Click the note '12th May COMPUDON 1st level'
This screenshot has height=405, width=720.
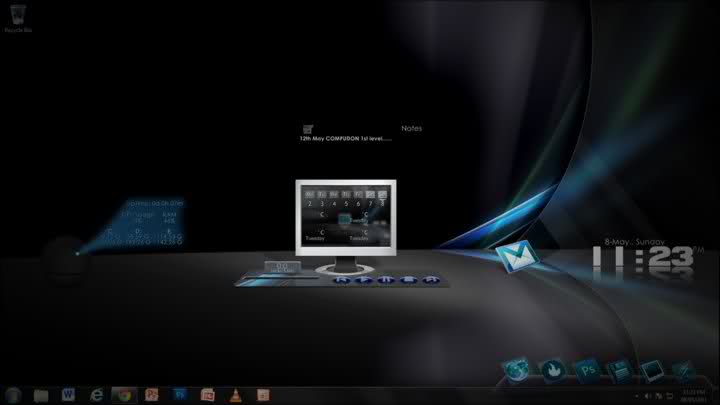tap(346, 139)
